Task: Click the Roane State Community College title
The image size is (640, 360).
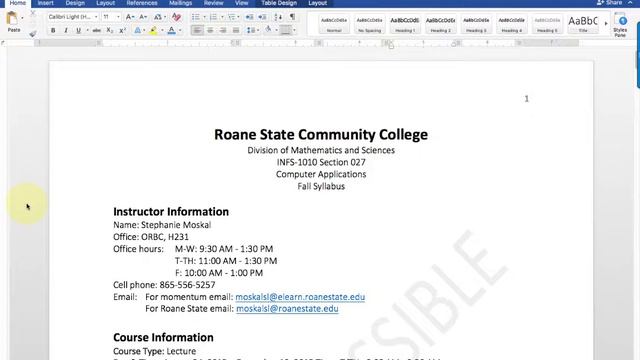Action: click(x=321, y=134)
